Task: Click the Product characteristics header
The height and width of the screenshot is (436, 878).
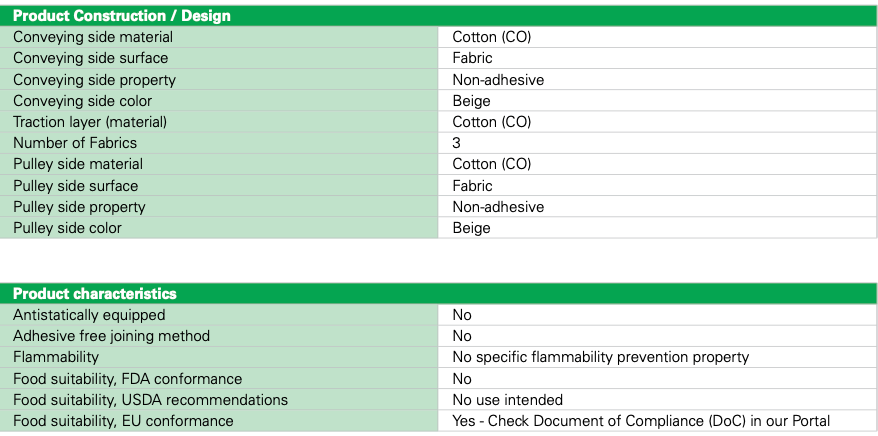Action: 95,294
